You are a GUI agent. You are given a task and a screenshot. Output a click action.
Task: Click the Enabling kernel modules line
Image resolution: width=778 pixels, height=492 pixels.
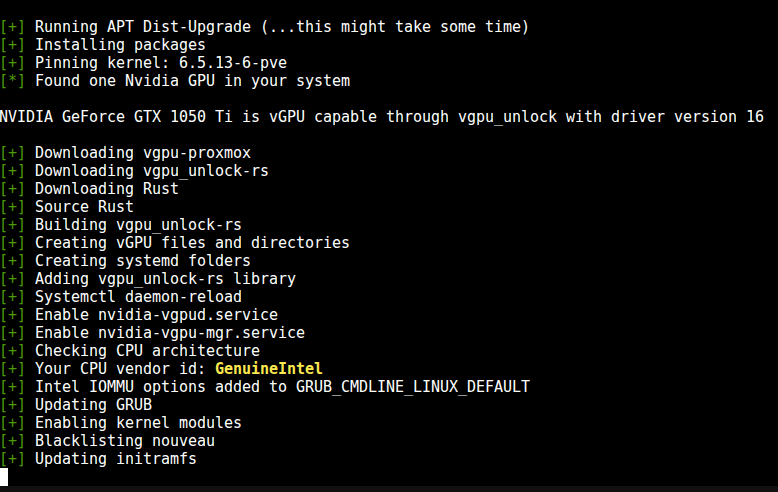[x=121, y=423]
